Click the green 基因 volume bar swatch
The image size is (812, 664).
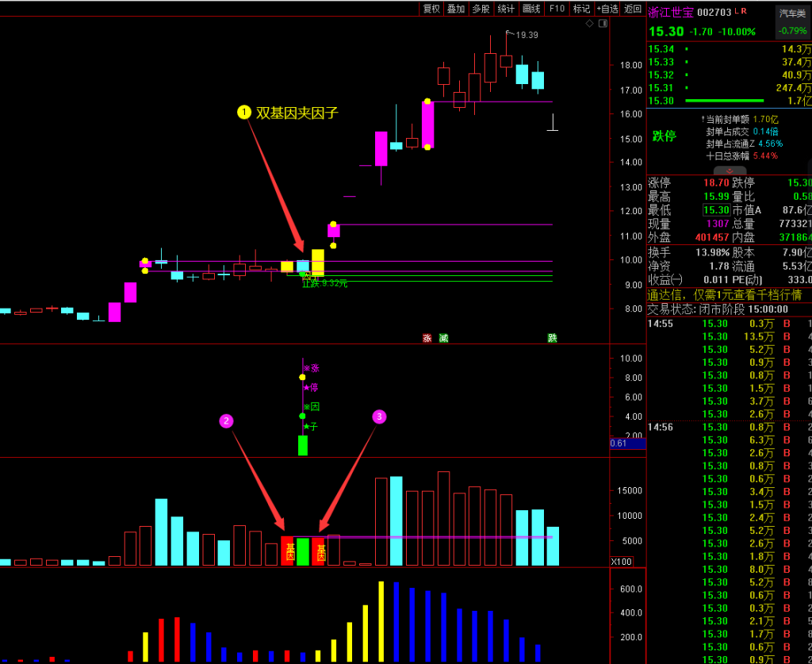302,551
